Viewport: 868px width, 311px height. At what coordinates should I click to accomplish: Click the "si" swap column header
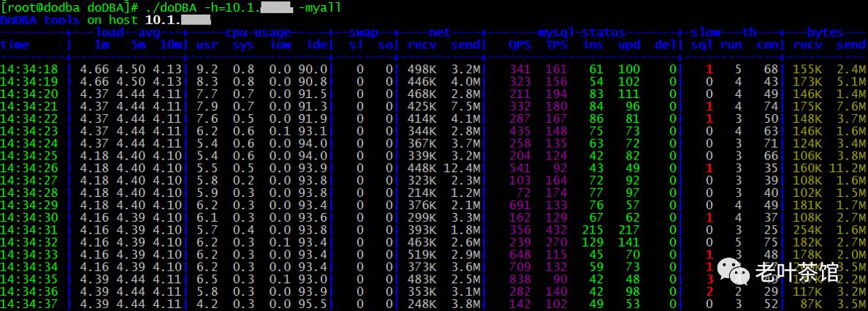coord(356,45)
